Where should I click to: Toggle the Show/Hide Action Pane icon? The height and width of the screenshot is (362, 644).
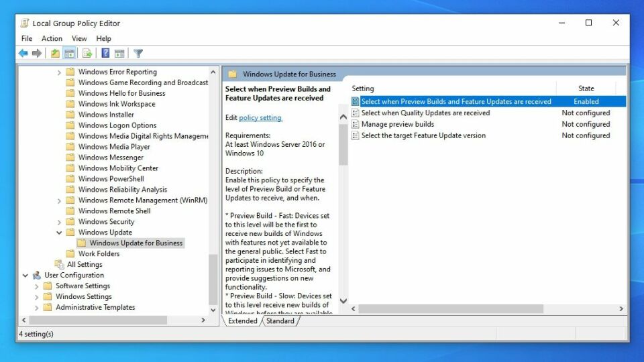(119, 54)
